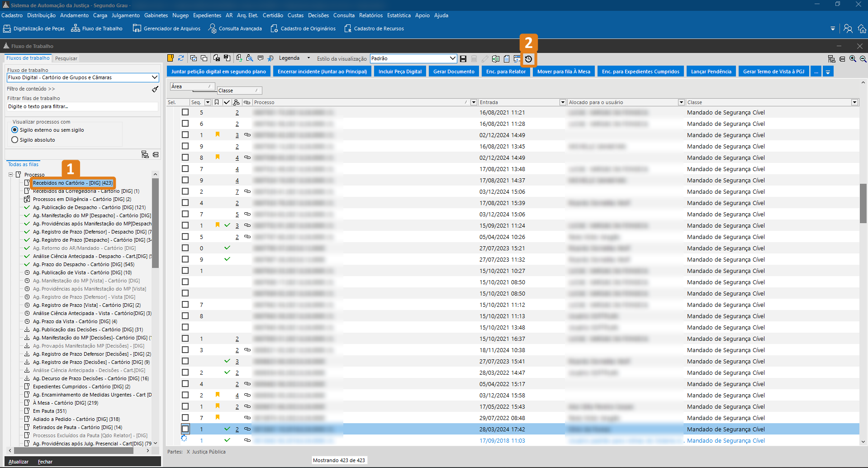Click the save visualization style disk icon

[x=463, y=59]
